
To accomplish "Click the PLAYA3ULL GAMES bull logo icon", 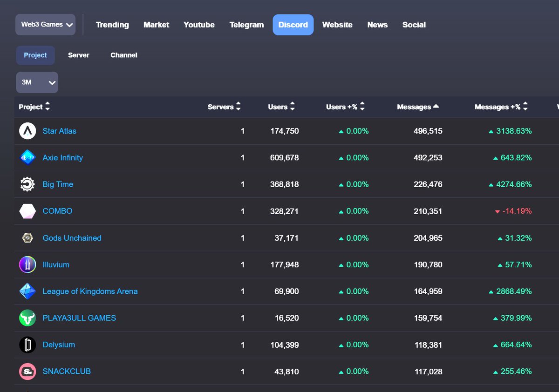I will click(27, 318).
